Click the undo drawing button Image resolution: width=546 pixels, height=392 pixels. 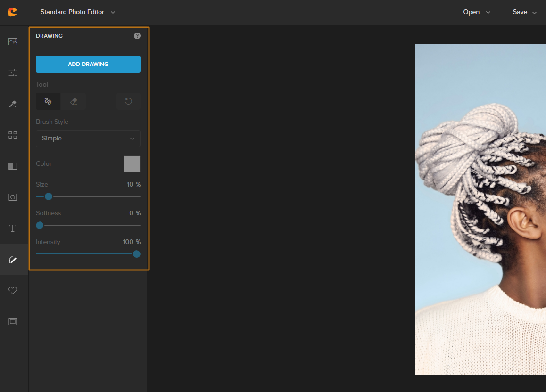(x=128, y=101)
